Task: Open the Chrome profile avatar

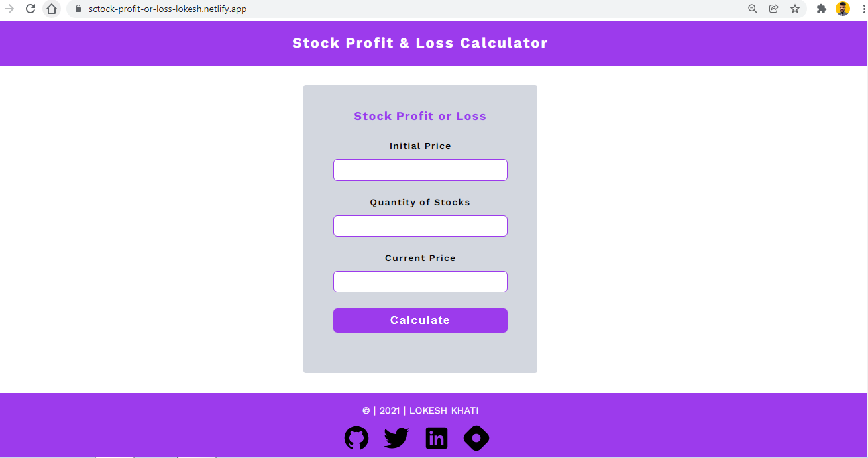Action: pos(843,9)
